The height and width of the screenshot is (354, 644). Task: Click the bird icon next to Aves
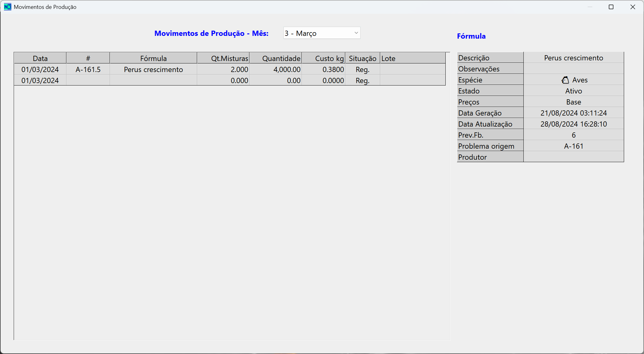(x=565, y=80)
